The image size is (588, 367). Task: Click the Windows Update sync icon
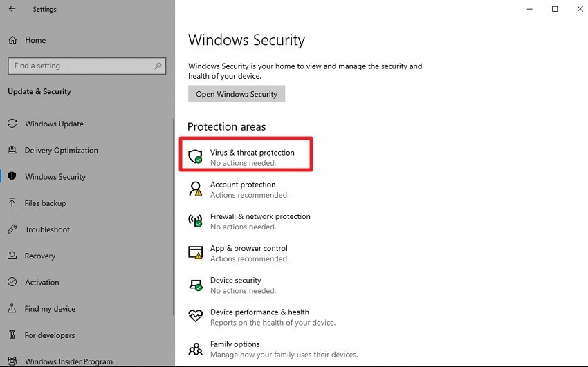[12, 123]
